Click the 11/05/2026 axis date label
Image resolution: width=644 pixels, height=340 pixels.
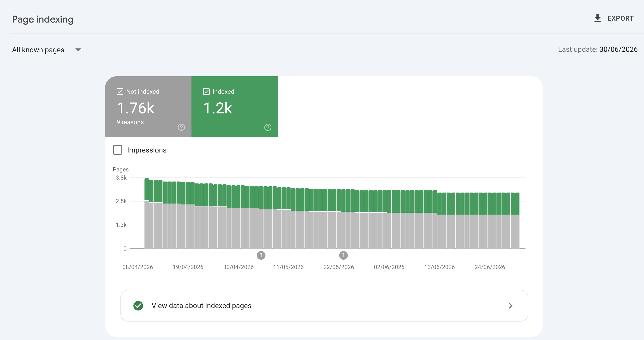[288, 267]
